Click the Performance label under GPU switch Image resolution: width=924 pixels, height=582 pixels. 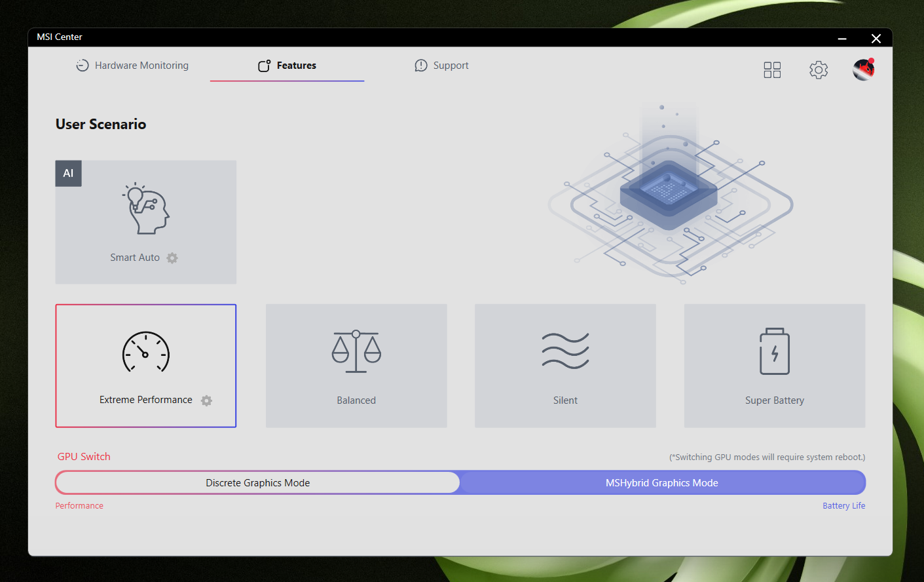coord(79,506)
